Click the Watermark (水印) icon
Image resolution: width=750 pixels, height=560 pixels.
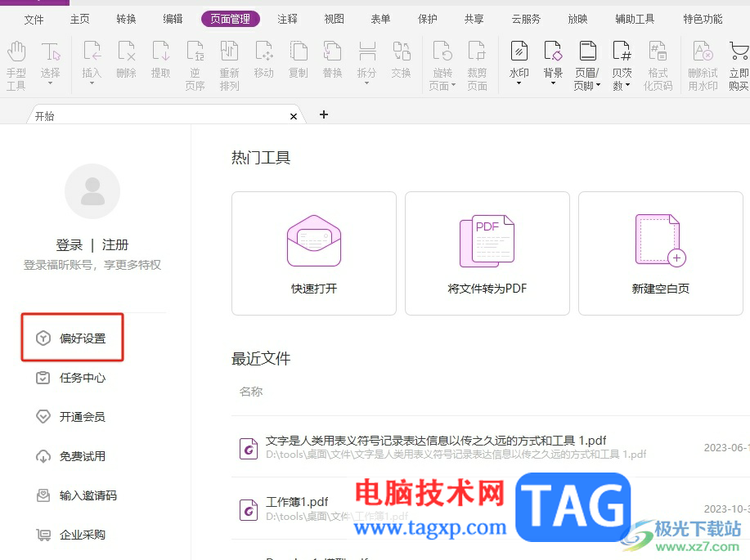point(519,52)
